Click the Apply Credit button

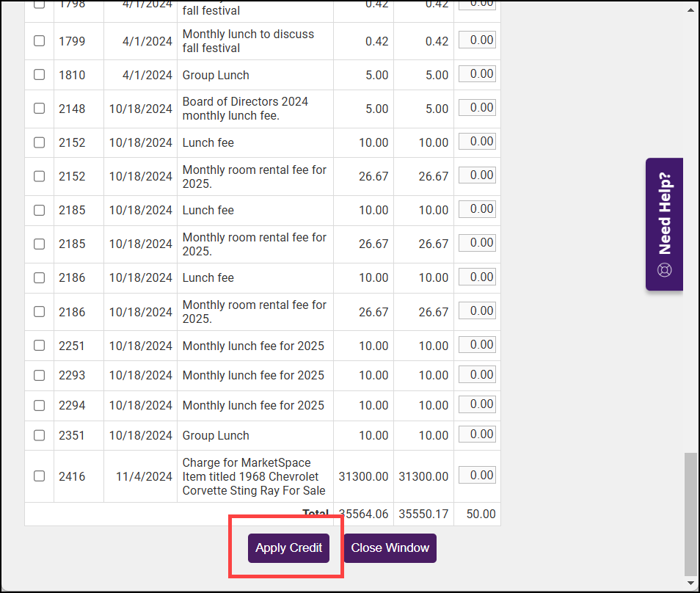[288, 548]
